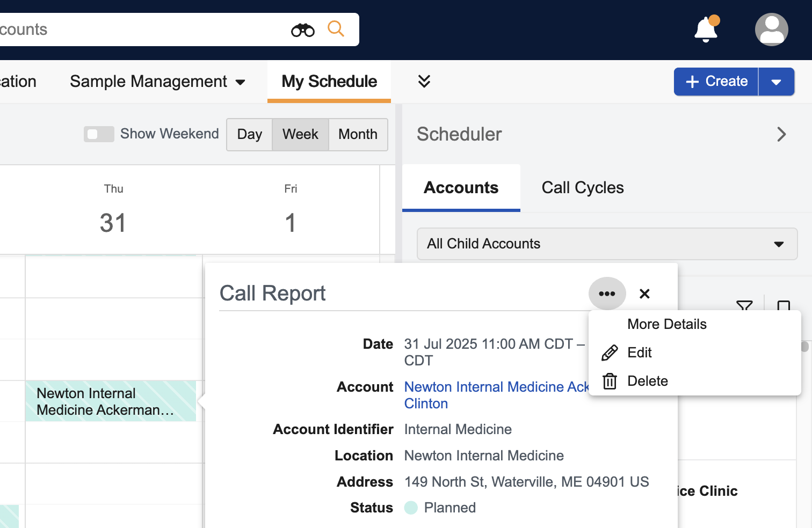Select Edit from the actions menu
Screen dimensions: 812x528
click(x=639, y=353)
